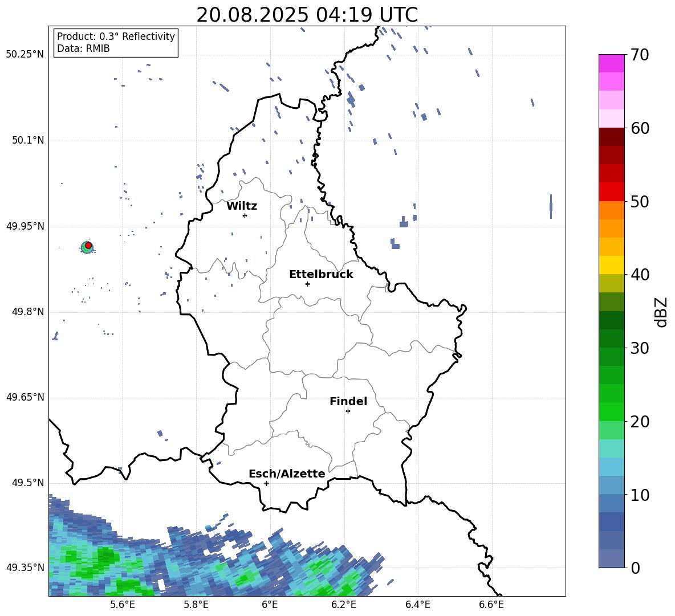Click the colorbar value 40
Viewport: 675px width, 616px height.
point(640,275)
